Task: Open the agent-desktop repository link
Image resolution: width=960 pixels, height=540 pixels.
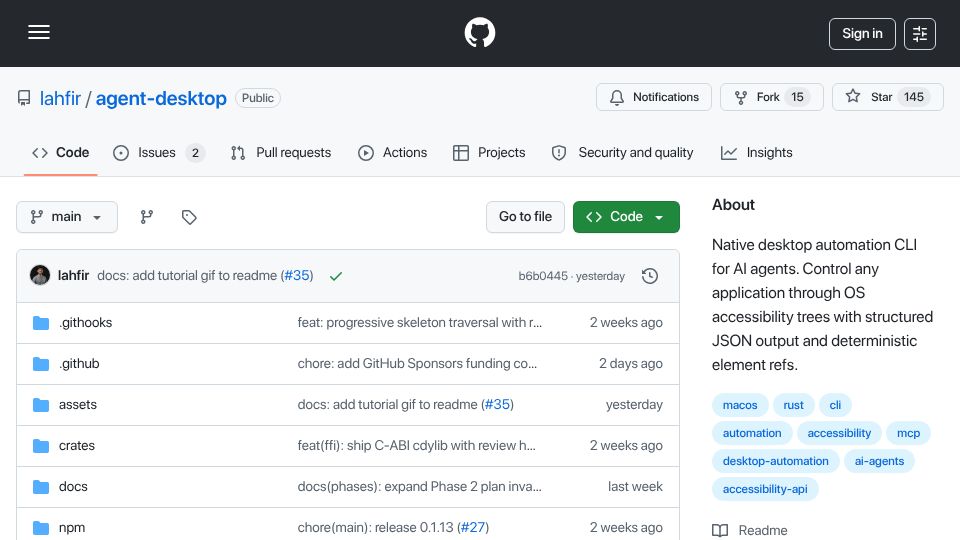Action: (x=161, y=99)
